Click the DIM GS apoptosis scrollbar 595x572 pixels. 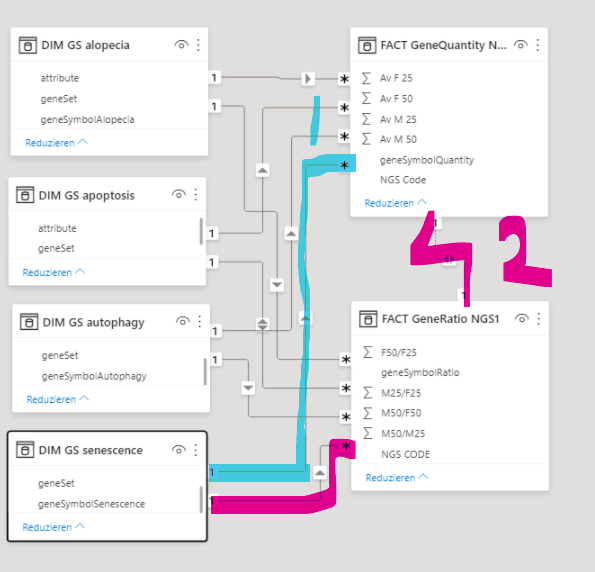pyautogui.click(x=201, y=231)
